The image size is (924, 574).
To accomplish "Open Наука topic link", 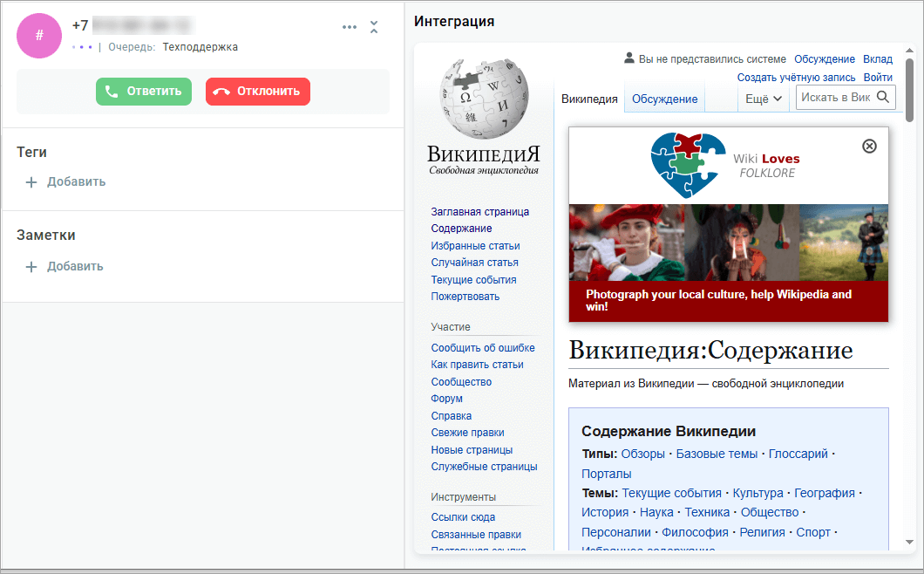I will pos(656,513).
